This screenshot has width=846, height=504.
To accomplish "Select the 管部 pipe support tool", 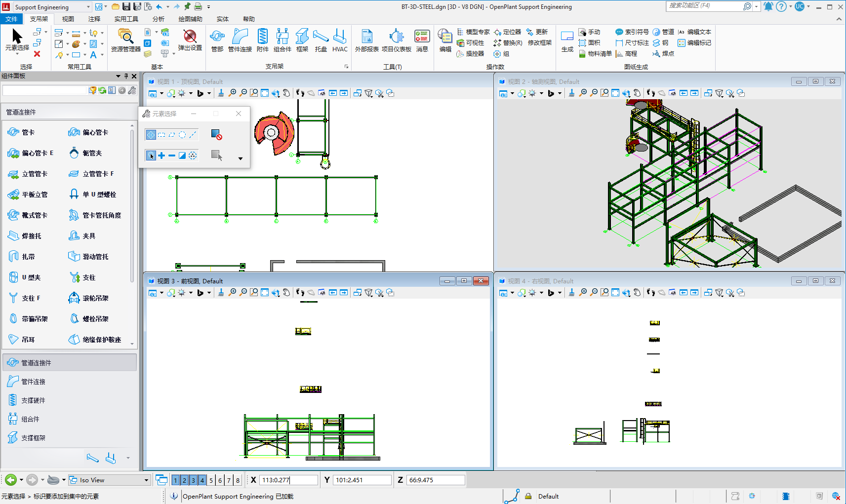I will (217, 40).
